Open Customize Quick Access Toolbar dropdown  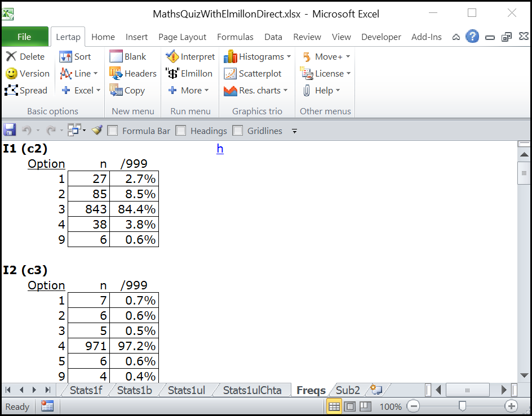[x=295, y=131]
